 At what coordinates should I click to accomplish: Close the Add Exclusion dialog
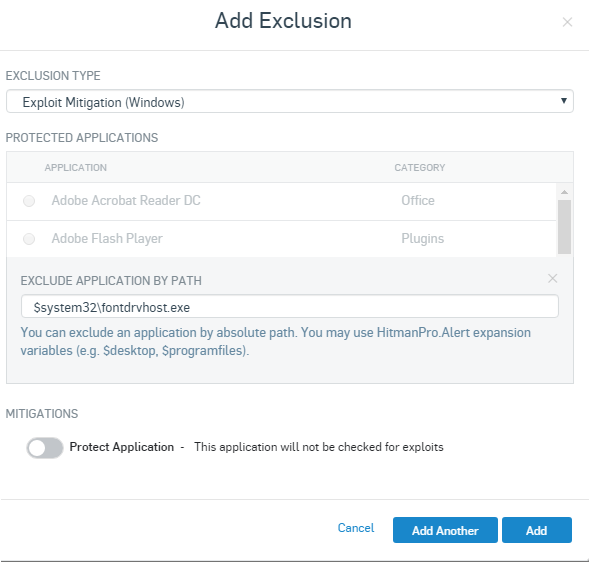point(567,23)
